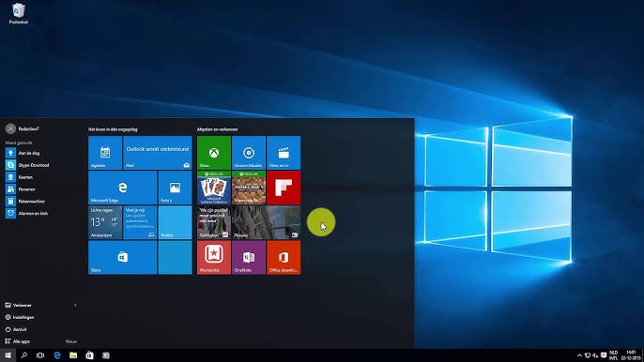This screenshot has width=644, height=362.
Task: Open the Geldzaken news tile
Action: click(x=214, y=222)
